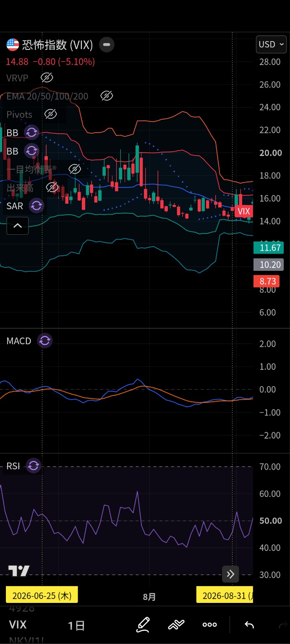This screenshot has height=644, width=290.
Task: Select the SAR indicator label
Action: (15, 205)
